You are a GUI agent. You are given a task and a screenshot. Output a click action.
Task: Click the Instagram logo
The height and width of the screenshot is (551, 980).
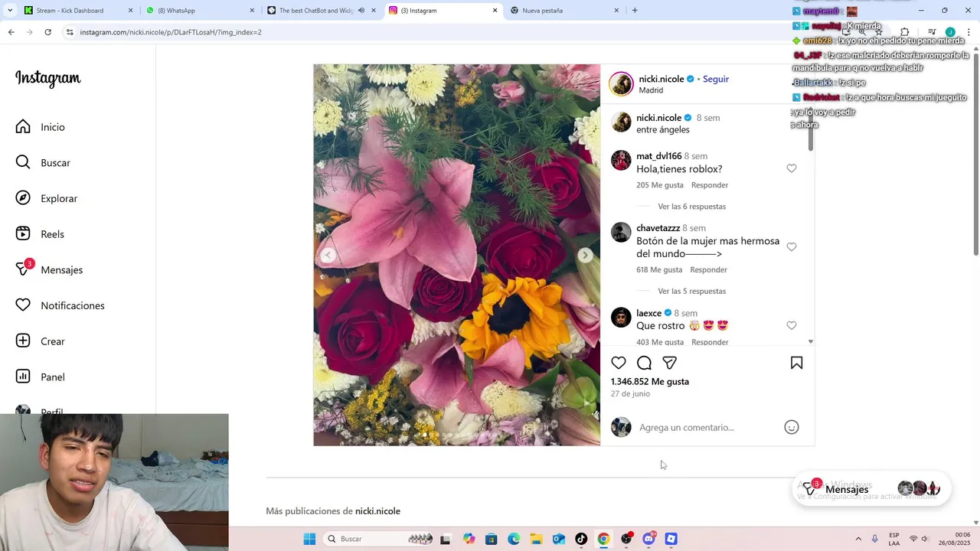point(47,78)
